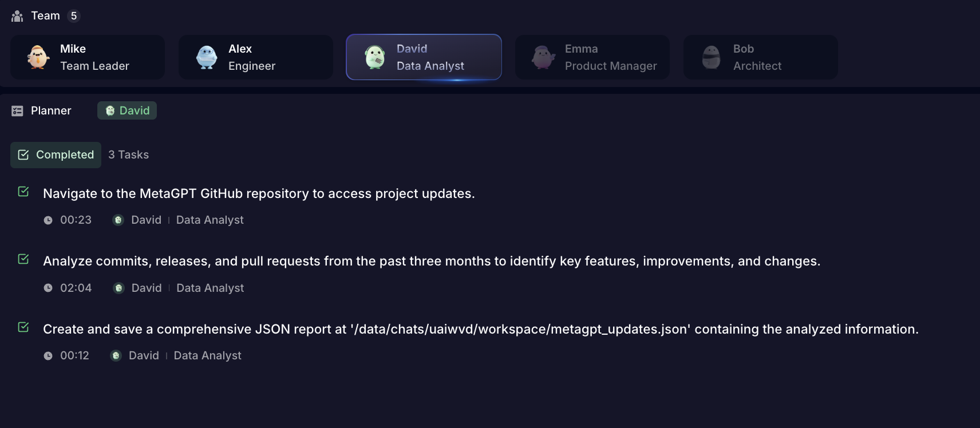The image size is (980, 428).
Task: Click Bob's architect avatar icon
Action: pos(711,57)
